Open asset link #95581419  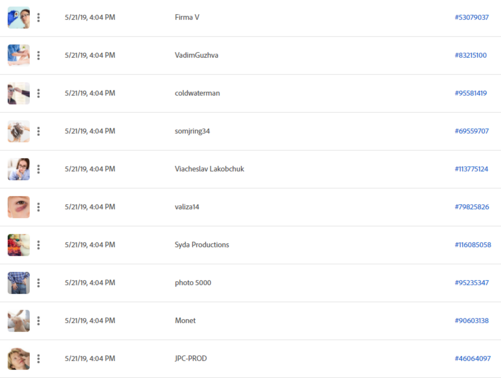click(x=471, y=93)
